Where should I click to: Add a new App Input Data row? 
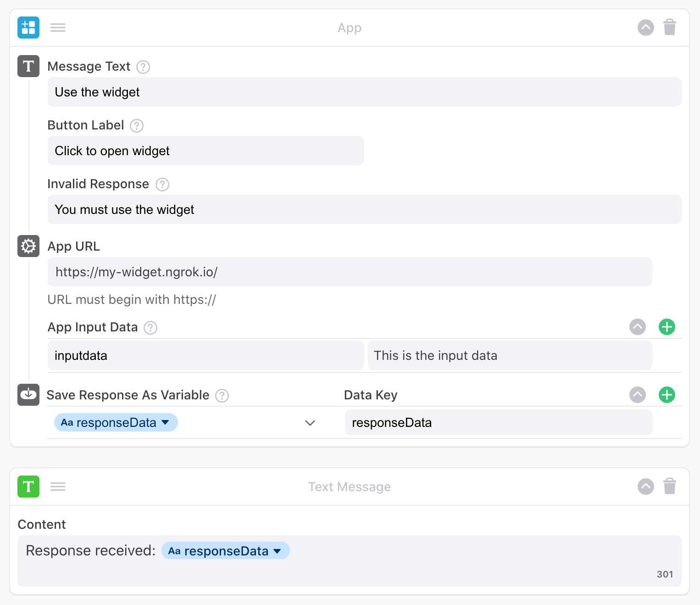pyautogui.click(x=667, y=327)
